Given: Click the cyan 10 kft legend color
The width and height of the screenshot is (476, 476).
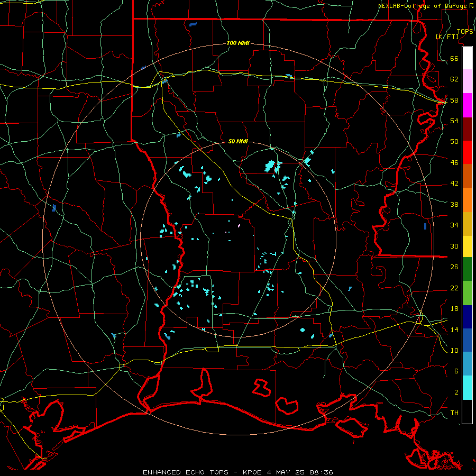Looking at the screenshot, I should pyautogui.click(x=467, y=388).
